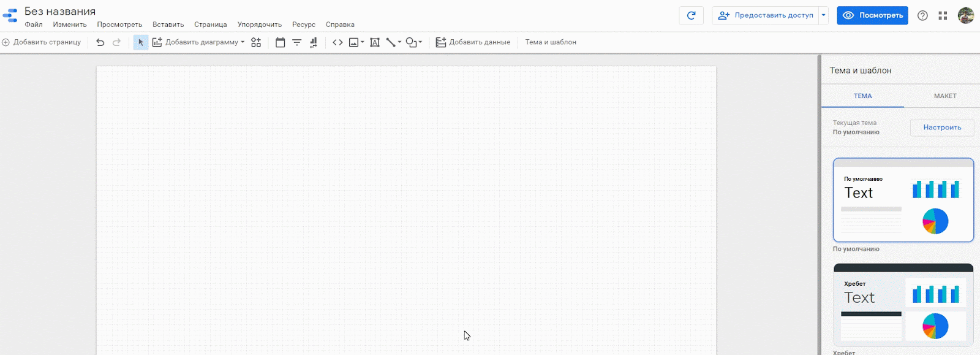Open the sharing options dropdown arrow
Image resolution: width=980 pixels, height=355 pixels.
[x=824, y=15]
